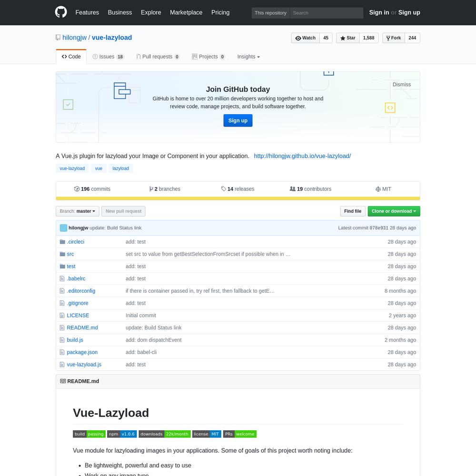Open Pricing in top navigation
Image resolution: width=476 pixels, height=476 pixels.
pyautogui.click(x=220, y=12)
